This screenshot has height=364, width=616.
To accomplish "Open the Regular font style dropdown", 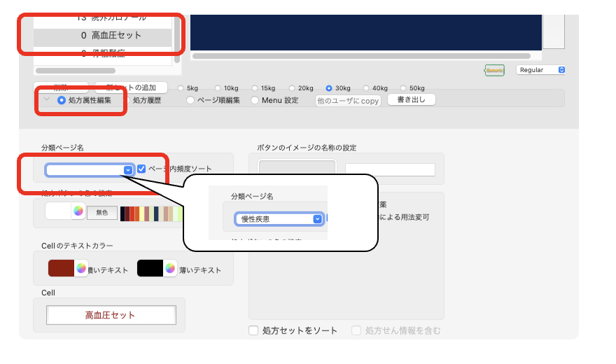I will pyautogui.click(x=540, y=70).
